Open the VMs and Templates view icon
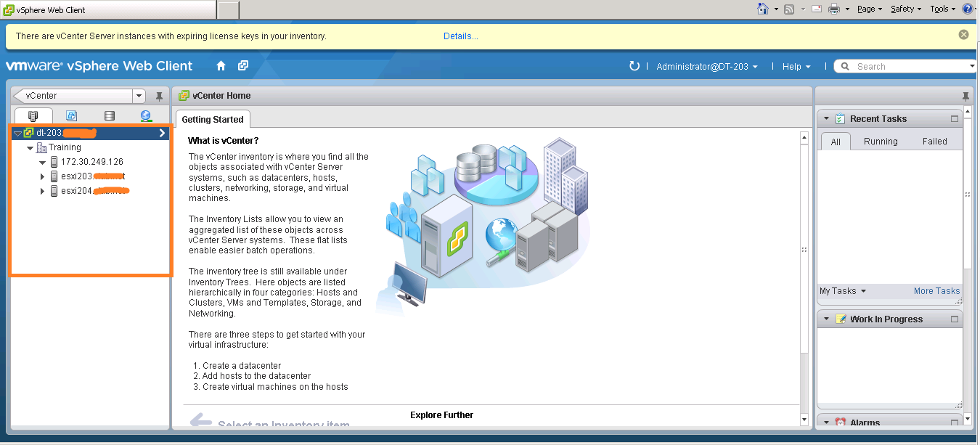This screenshot has width=980, height=445. [x=71, y=115]
